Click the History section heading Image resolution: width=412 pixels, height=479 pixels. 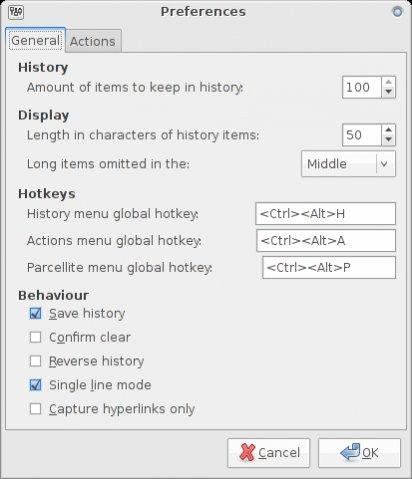43,67
